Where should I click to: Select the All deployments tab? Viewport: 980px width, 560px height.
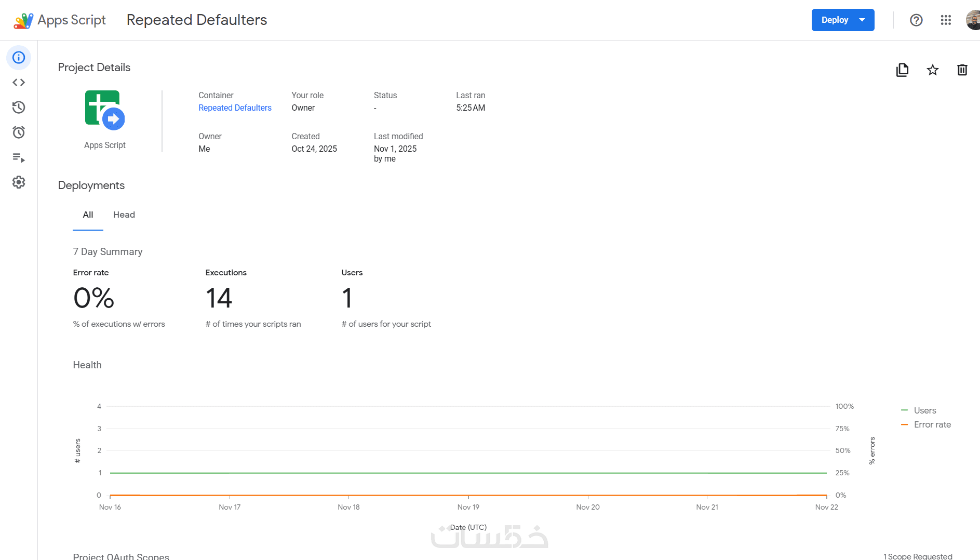coord(88,215)
